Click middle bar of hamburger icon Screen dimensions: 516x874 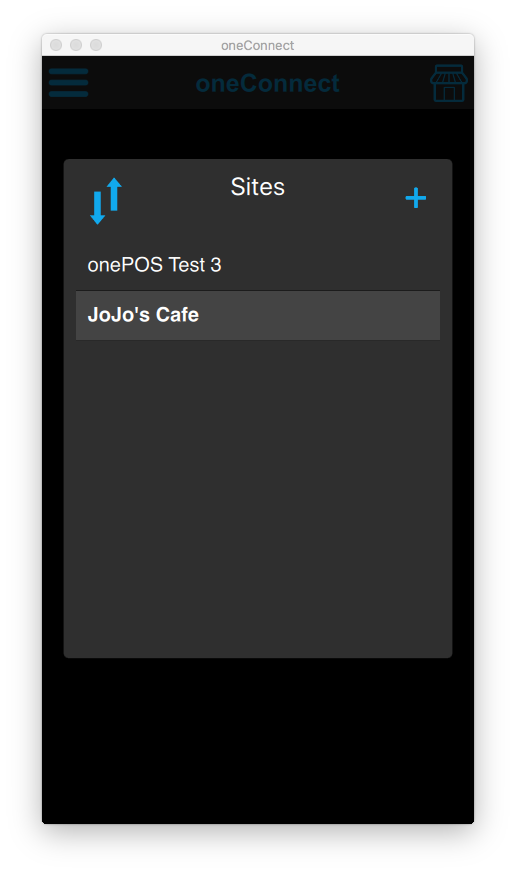[69, 83]
